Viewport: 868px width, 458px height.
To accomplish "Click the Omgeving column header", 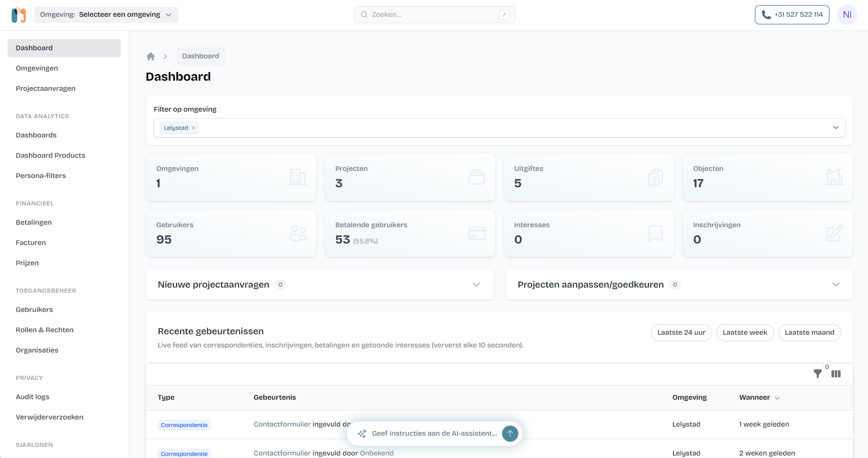I will [689, 398].
